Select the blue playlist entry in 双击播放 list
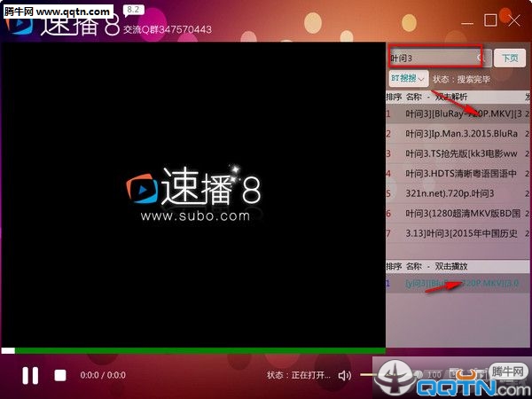The image size is (532, 399). click(458, 283)
